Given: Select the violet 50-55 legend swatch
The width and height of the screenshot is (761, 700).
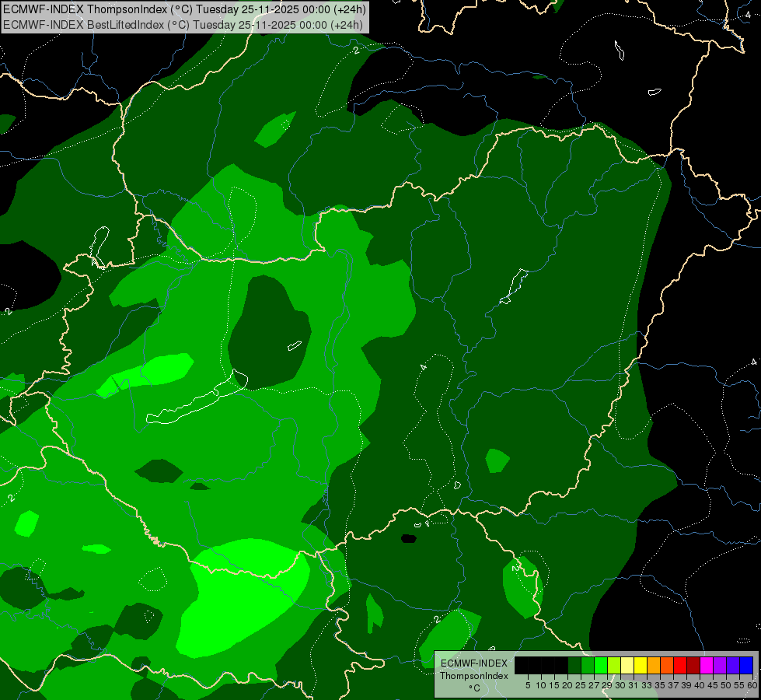Looking at the screenshot, I should pyautogui.click(x=733, y=665).
